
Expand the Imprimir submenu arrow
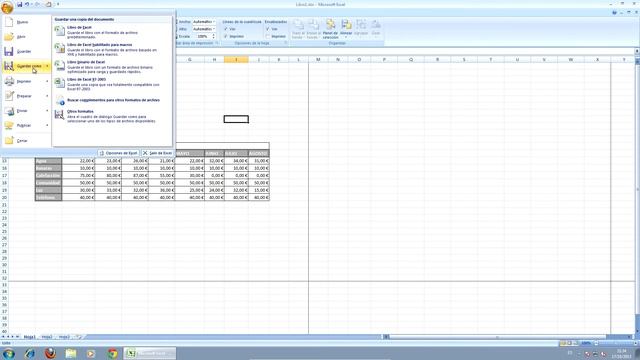tap(47, 81)
